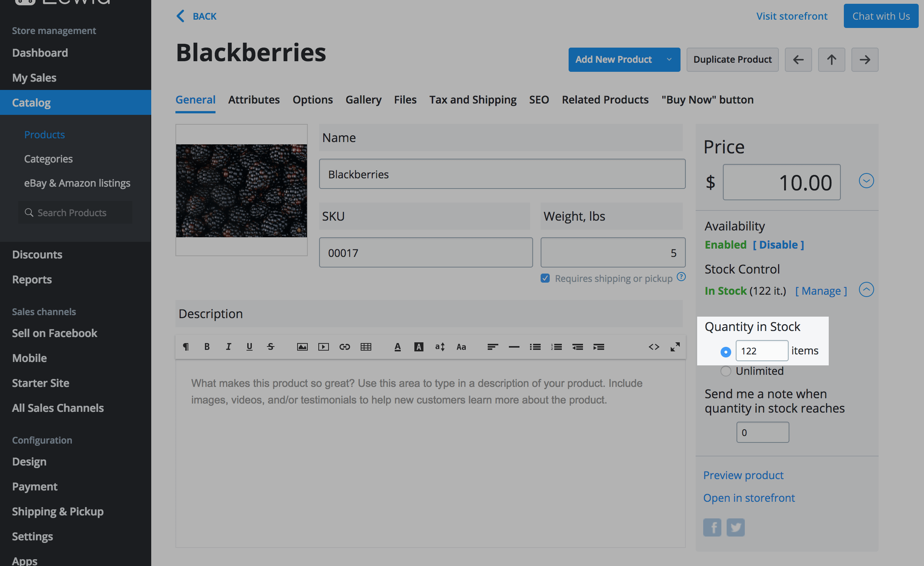Share product via Twitter icon

pyautogui.click(x=735, y=527)
